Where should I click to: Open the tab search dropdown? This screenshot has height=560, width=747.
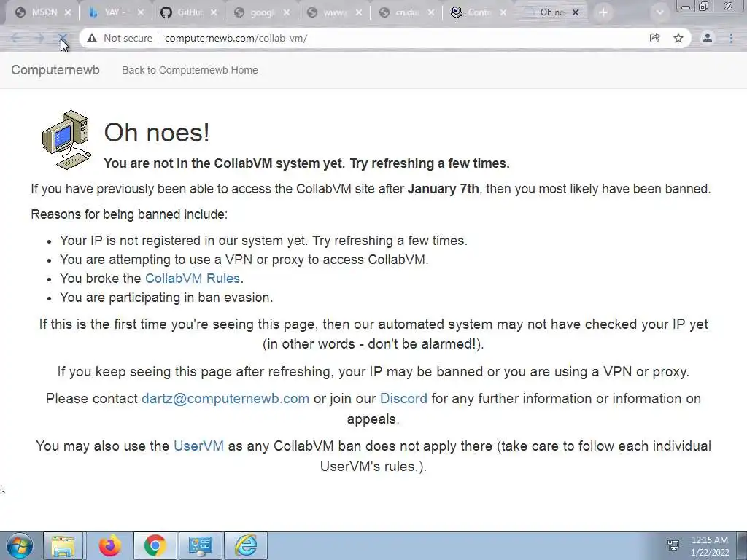pos(659,13)
